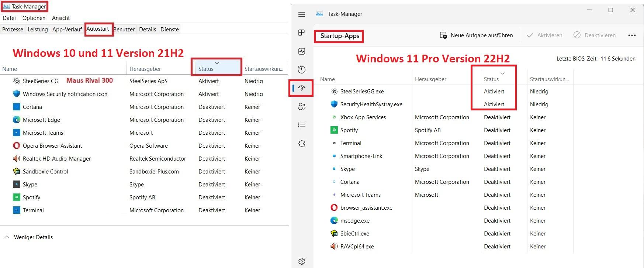Click Opera Browser Assistant icon
The height and width of the screenshot is (268, 644).
(17, 145)
